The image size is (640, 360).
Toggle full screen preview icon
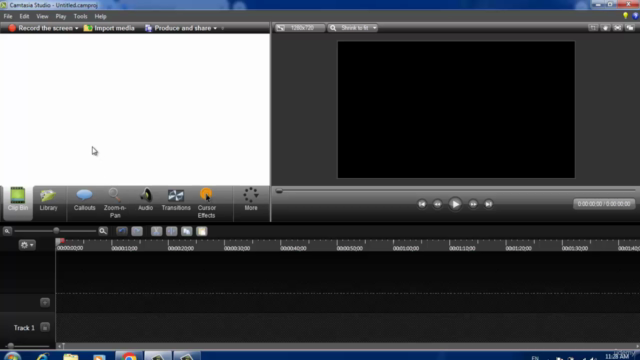pos(618,28)
